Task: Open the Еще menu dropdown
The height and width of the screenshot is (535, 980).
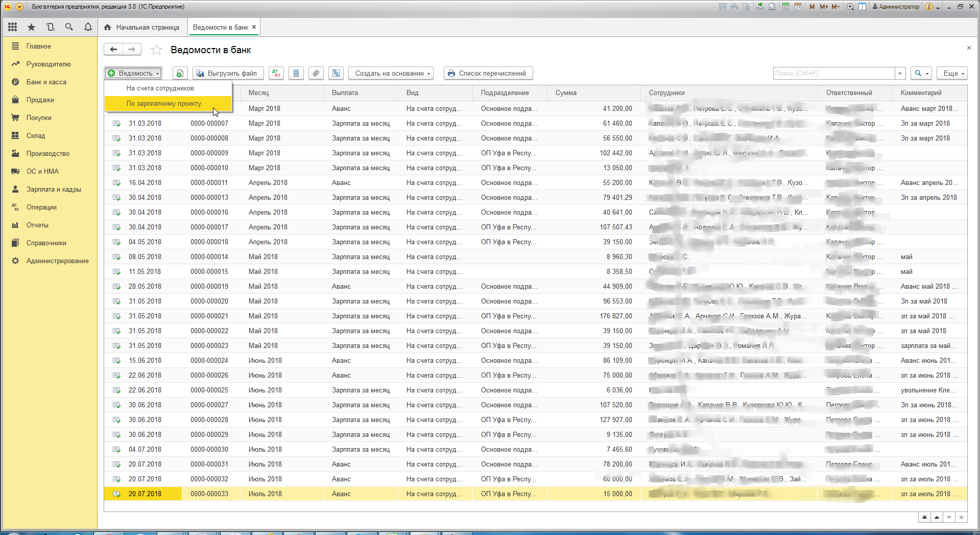Action: pyautogui.click(x=952, y=73)
